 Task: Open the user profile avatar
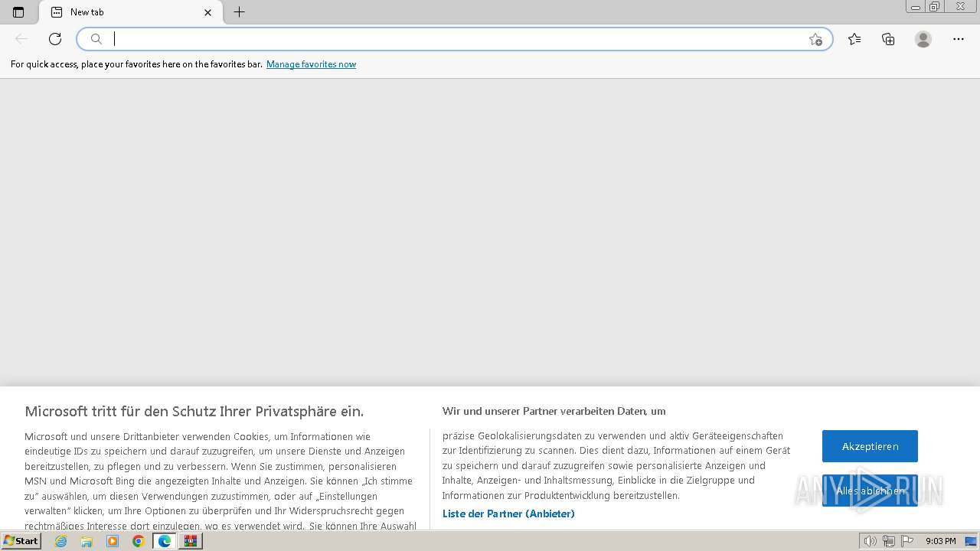pyautogui.click(x=923, y=39)
